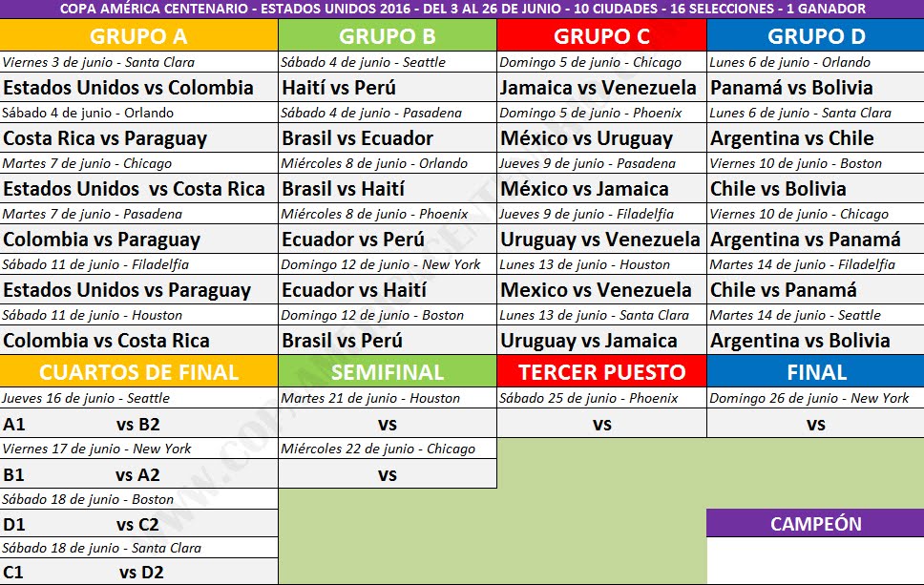
Task: Select the Brasil vs Ecuador match cell
Action: tap(358, 138)
